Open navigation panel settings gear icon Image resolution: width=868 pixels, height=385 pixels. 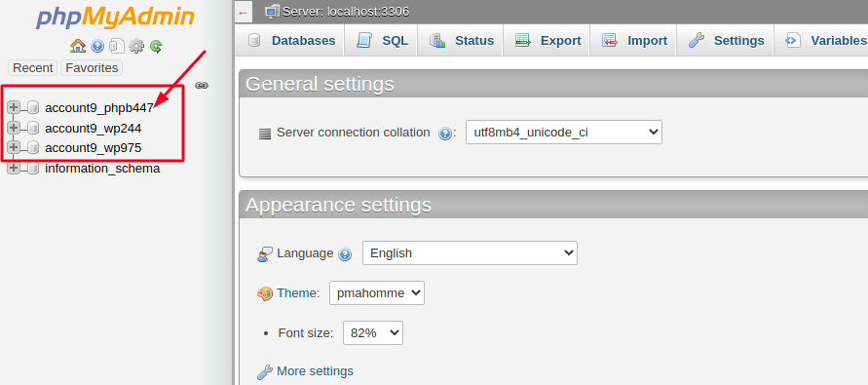click(x=136, y=46)
